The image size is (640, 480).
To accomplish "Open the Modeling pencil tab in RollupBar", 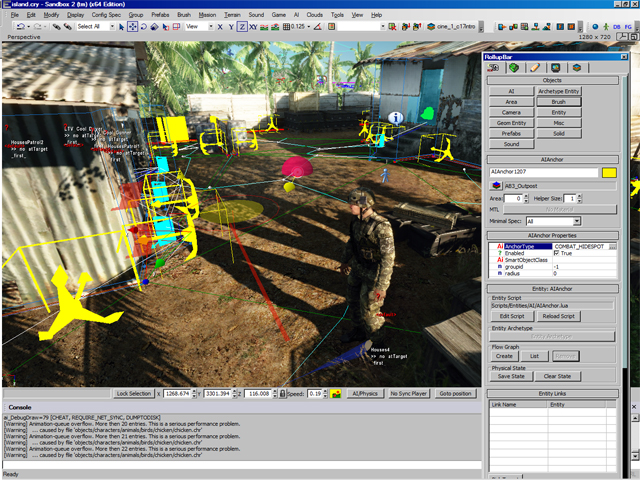I will (535, 68).
